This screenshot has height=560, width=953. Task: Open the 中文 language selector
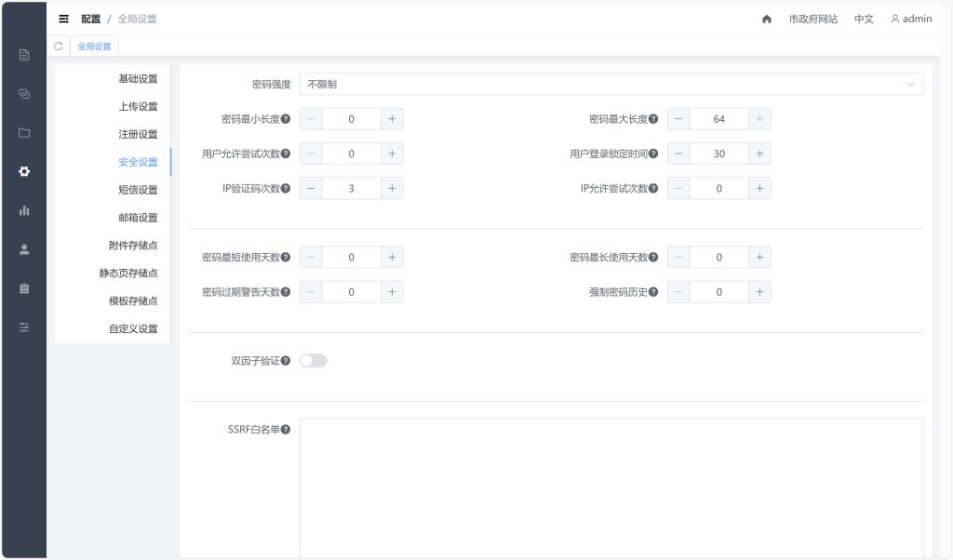pyautogui.click(x=864, y=19)
